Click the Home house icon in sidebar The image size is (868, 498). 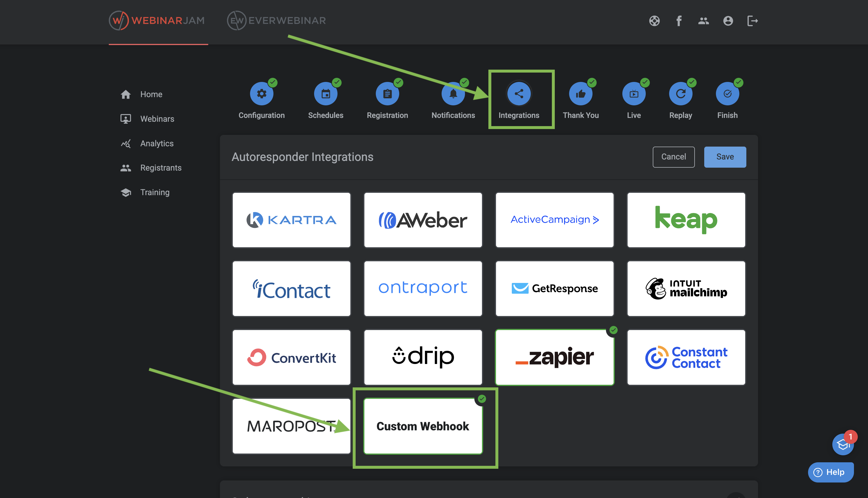click(x=125, y=95)
